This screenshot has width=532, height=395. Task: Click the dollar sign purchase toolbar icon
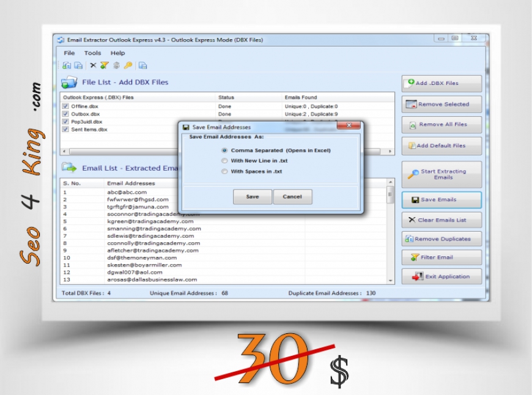tap(116, 65)
